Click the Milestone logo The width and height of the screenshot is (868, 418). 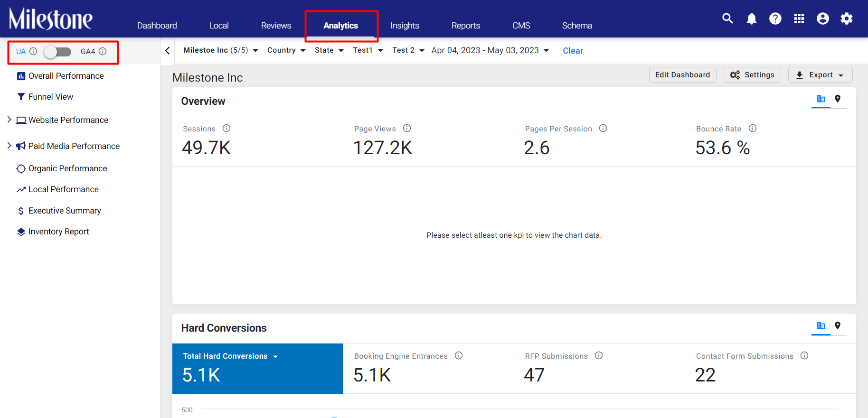(x=51, y=19)
